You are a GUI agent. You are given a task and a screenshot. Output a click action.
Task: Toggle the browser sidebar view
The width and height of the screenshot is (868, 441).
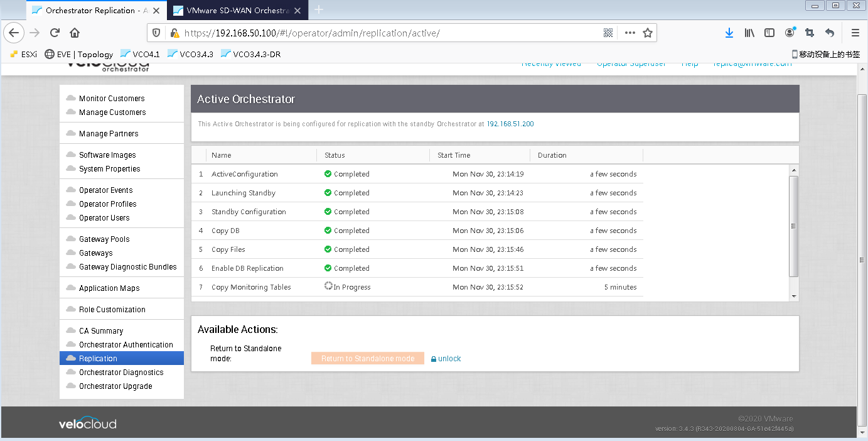coord(769,33)
